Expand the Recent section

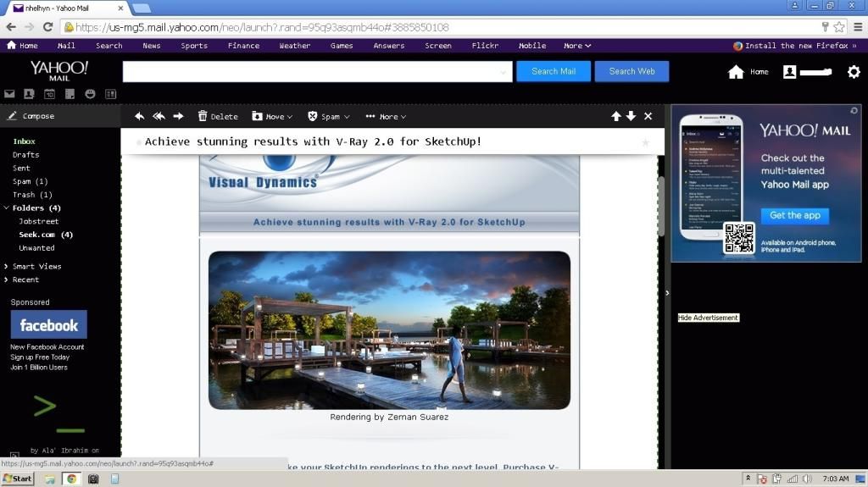[x=6, y=279]
